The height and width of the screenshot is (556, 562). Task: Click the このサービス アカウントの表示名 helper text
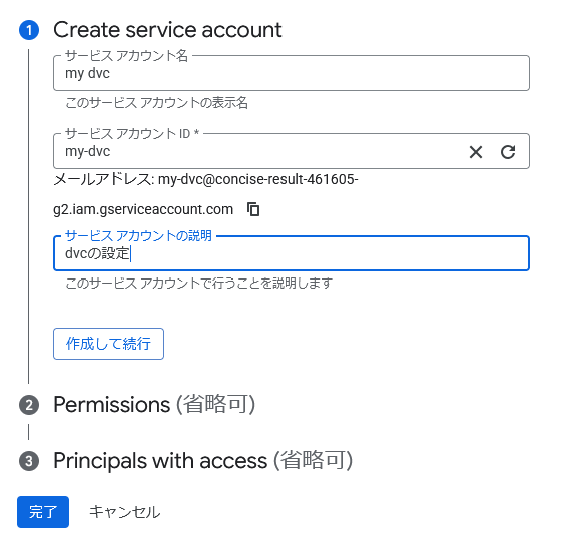coord(156,103)
